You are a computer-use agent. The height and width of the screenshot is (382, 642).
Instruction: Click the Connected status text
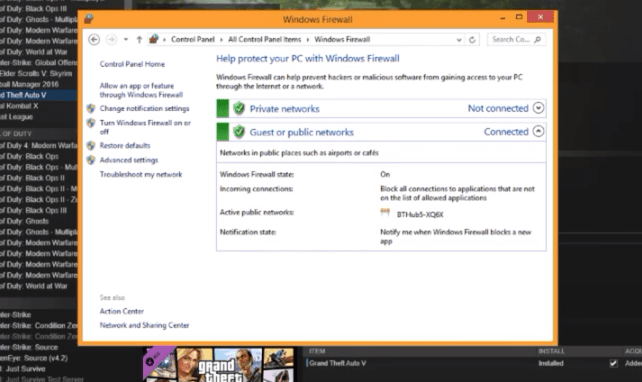click(x=506, y=132)
